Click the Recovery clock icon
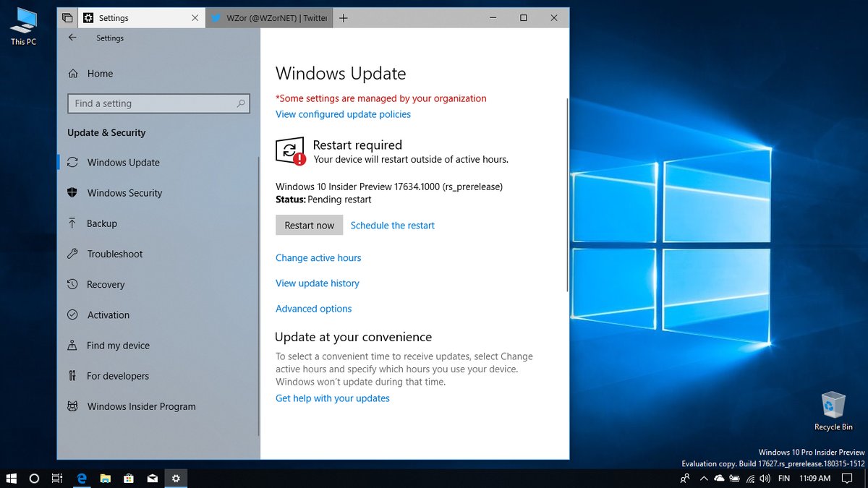868x488 pixels. click(x=72, y=284)
